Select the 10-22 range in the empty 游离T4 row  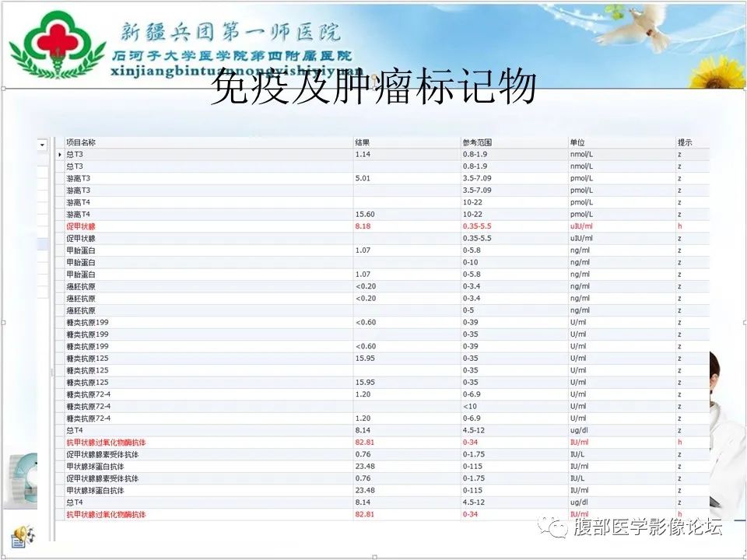472,202
